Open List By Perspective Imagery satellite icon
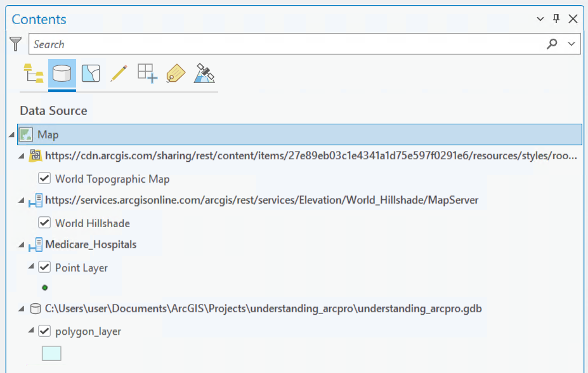Viewport: 588px width, 373px height. click(x=204, y=73)
